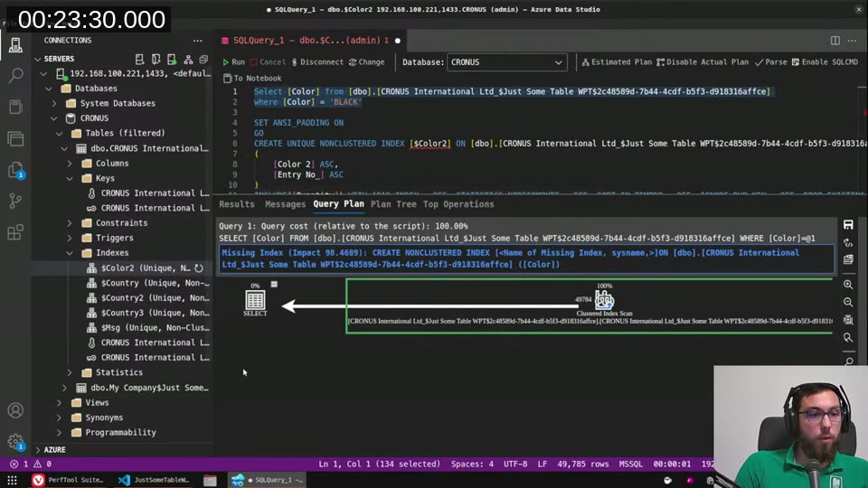868x488 pixels.
Task: Save the execution plan file icon
Action: point(847,225)
